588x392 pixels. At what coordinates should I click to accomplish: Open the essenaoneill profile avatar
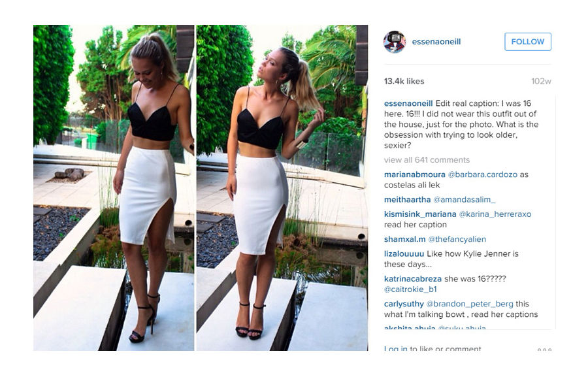click(394, 42)
